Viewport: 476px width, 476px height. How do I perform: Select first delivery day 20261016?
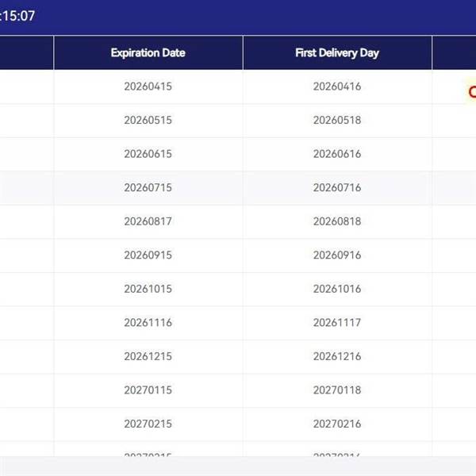tap(337, 289)
